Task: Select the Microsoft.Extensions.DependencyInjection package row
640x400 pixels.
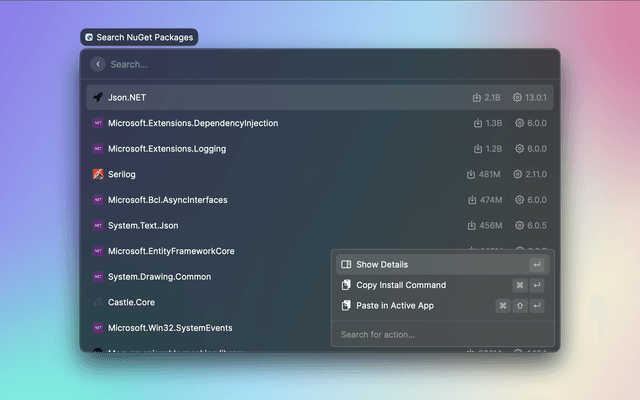Action: pos(193,123)
